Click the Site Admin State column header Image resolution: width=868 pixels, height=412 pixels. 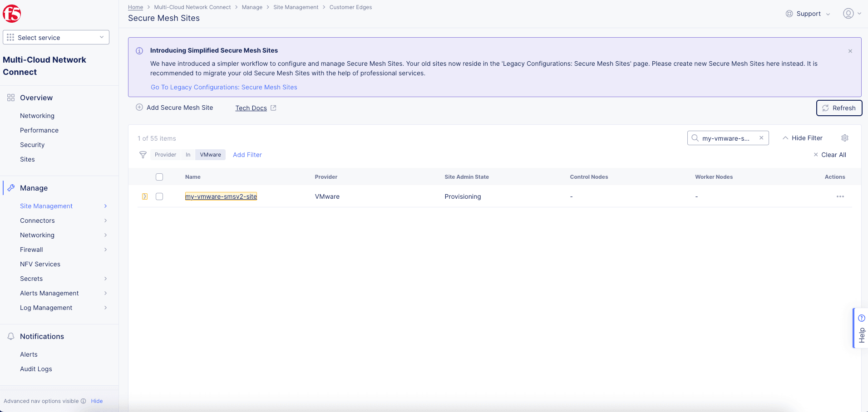pyautogui.click(x=467, y=177)
